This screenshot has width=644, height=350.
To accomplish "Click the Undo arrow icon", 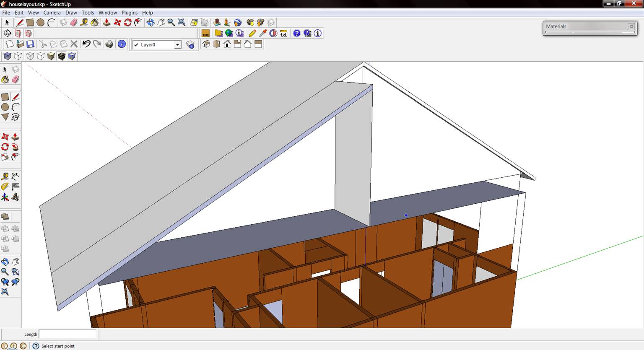I will pos(86,44).
